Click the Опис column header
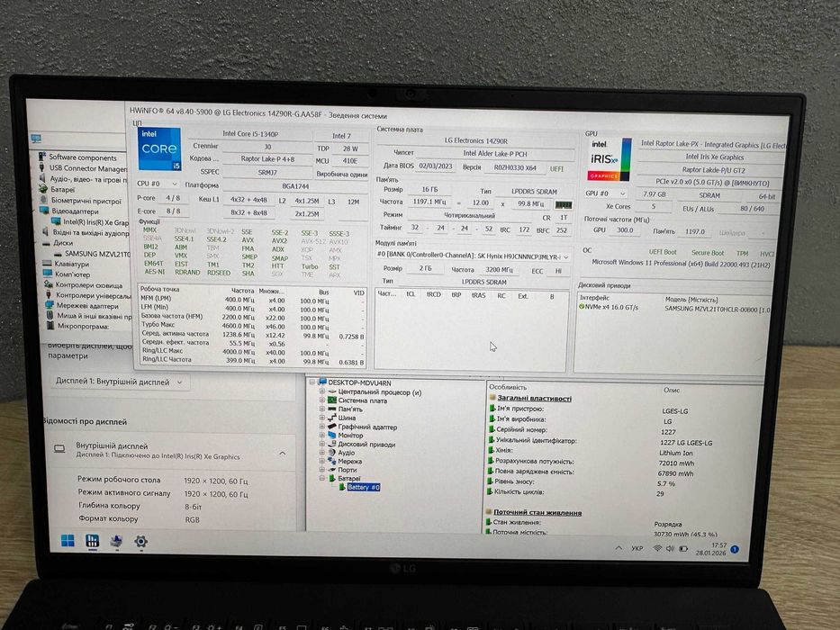Screen dimensions: 840x630 click(x=672, y=390)
